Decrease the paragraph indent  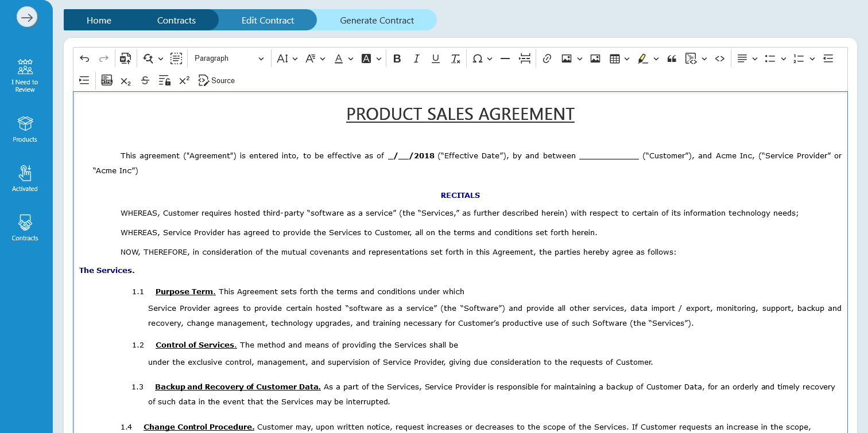click(x=828, y=58)
